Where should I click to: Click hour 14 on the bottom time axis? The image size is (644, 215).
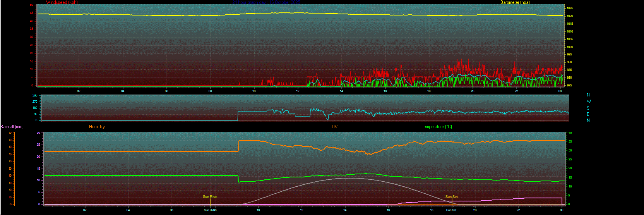(x=345, y=210)
